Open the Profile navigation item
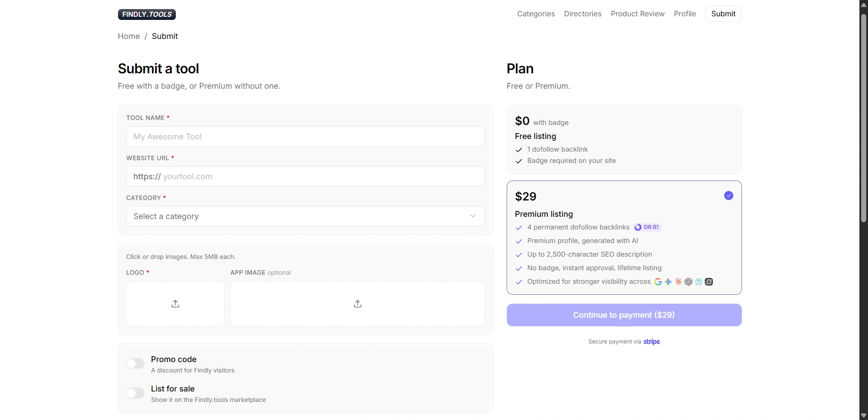Image resolution: width=868 pixels, height=420 pixels. (x=685, y=14)
